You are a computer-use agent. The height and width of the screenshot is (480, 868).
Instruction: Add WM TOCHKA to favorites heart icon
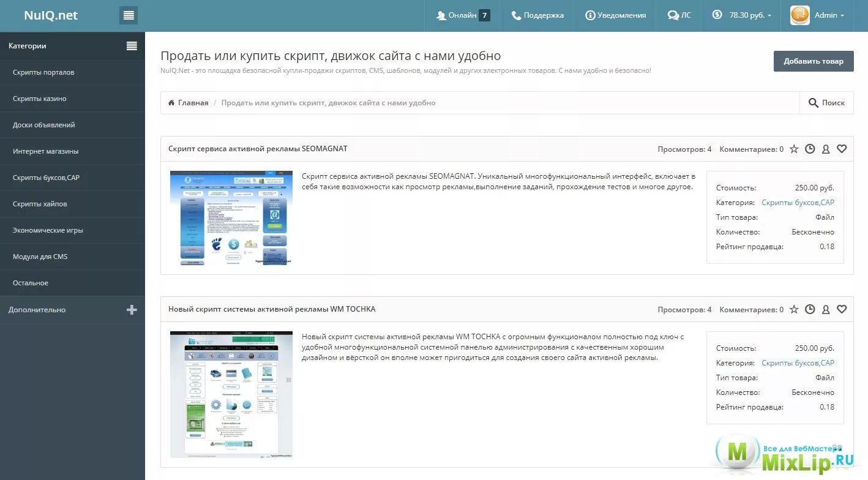coord(842,309)
